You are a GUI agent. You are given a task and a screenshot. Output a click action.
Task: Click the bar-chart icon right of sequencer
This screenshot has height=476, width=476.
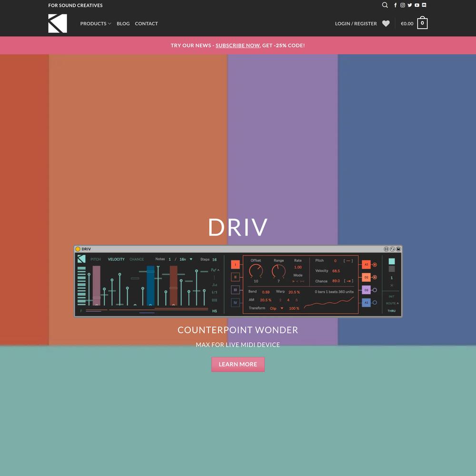coord(214,285)
